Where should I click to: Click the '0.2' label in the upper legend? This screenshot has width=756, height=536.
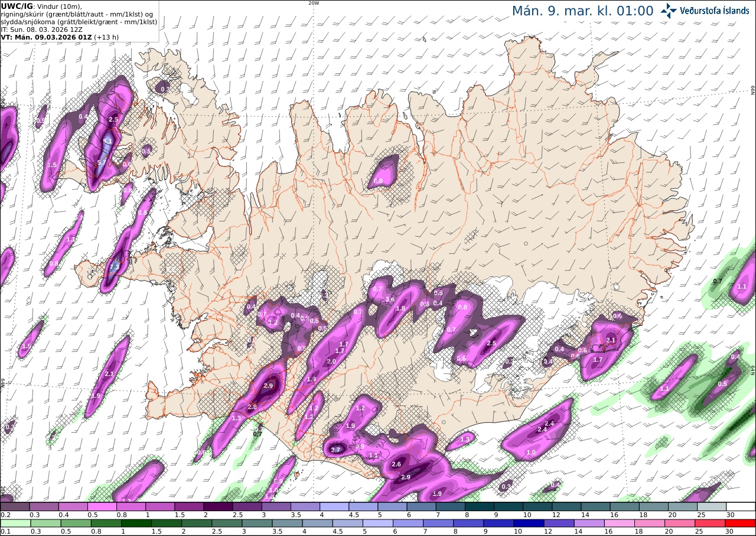point(5,515)
